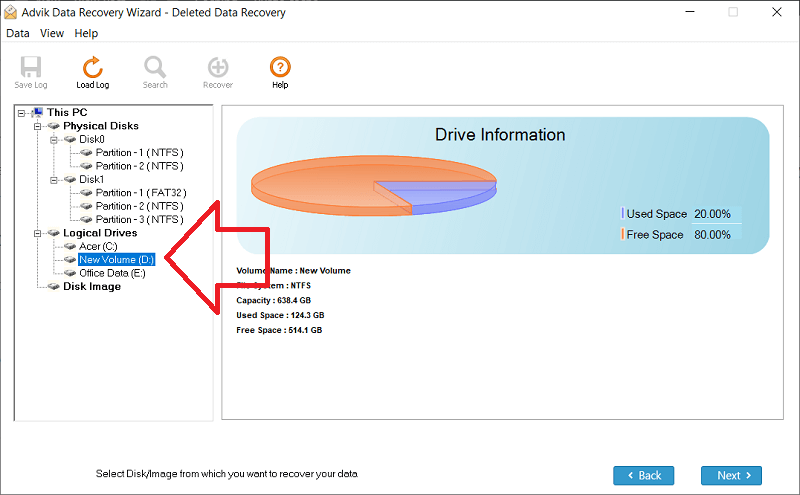This screenshot has height=495, width=800.
Task: Select New Volume (D:) in the tree
Action: point(116,260)
